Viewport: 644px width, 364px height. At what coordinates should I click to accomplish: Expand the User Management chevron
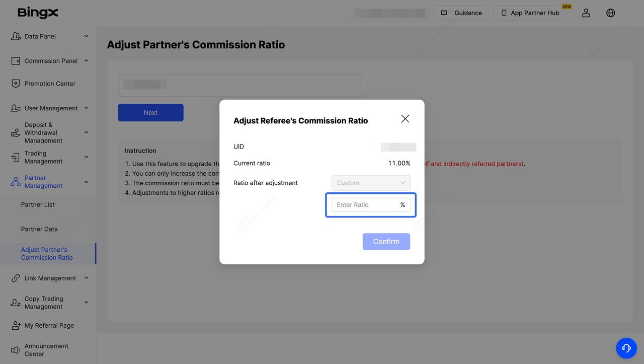[86, 108]
